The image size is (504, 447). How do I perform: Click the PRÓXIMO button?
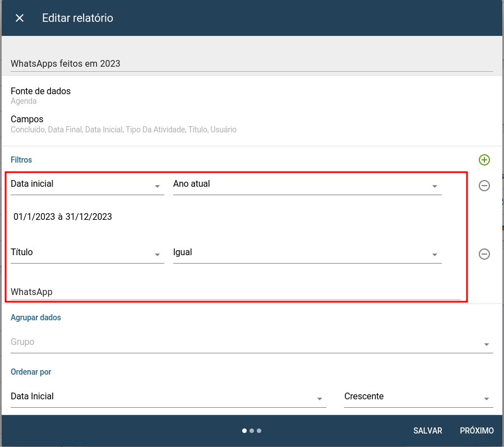477,431
